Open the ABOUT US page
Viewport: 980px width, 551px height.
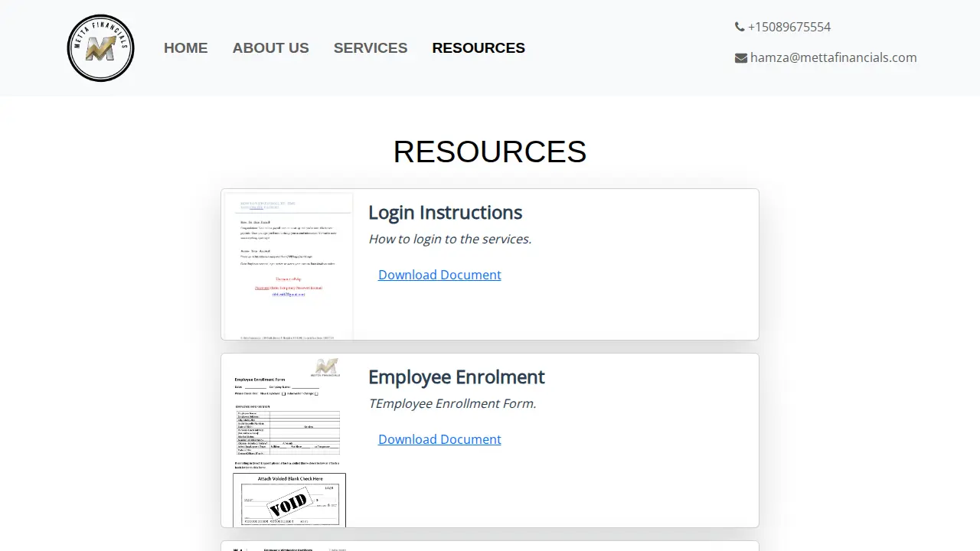(271, 48)
